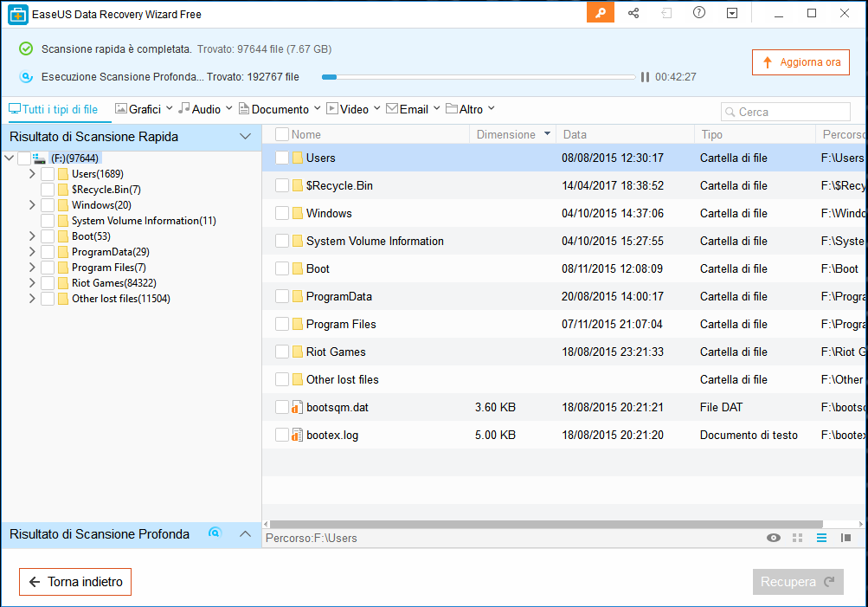Check the bootex.log checkbox
The height and width of the screenshot is (607, 868).
(282, 436)
